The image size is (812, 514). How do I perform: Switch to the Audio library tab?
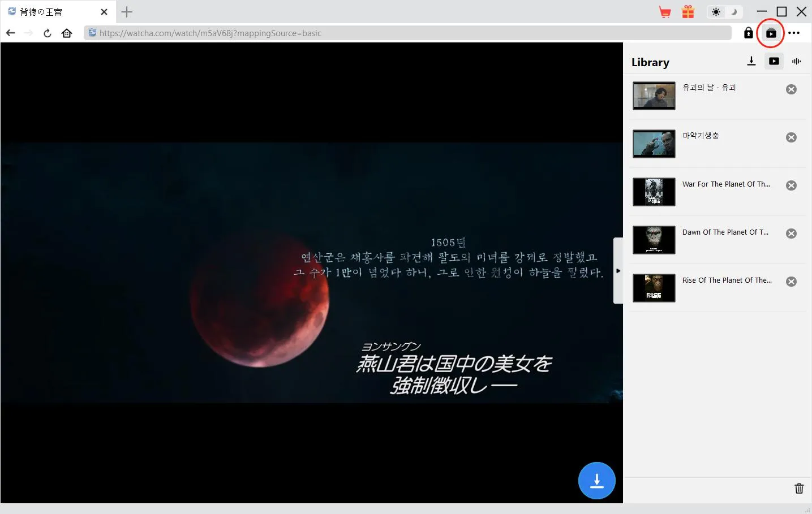pos(796,61)
